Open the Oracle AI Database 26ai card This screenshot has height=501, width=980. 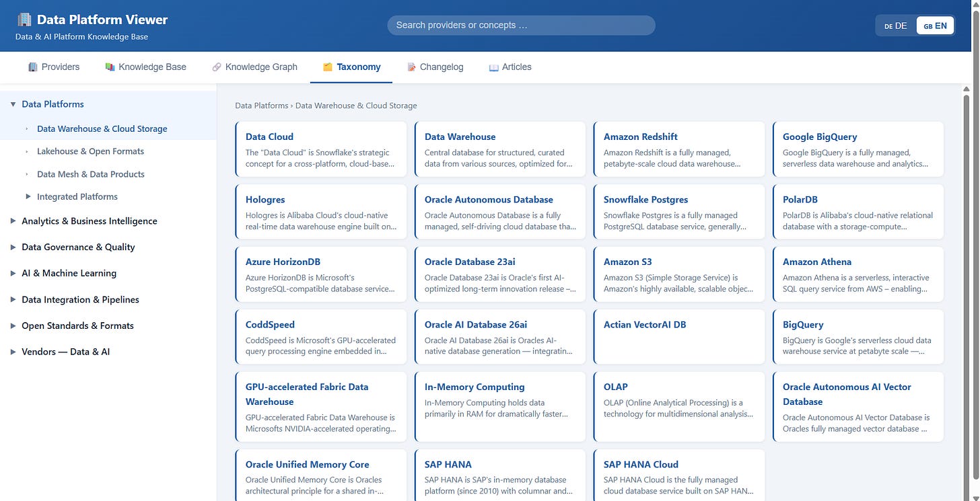(500, 337)
